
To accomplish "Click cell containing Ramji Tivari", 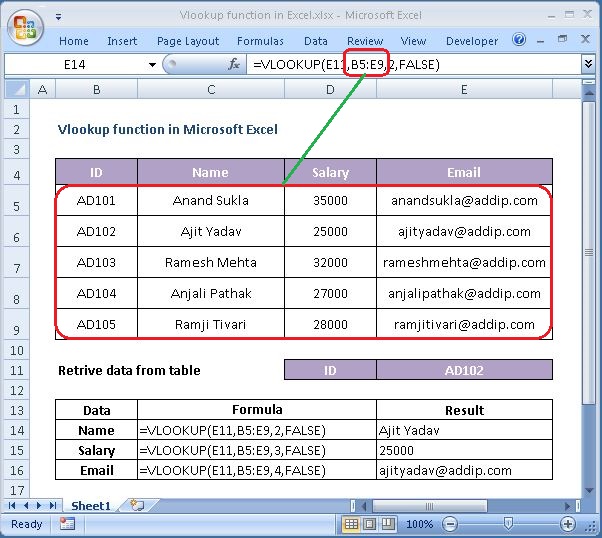I will click(x=211, y=324).
